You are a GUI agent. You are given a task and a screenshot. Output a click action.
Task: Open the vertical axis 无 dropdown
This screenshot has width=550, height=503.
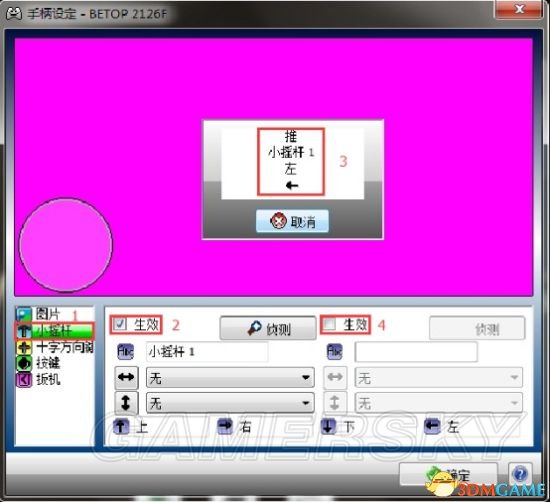tap(230, 403)
